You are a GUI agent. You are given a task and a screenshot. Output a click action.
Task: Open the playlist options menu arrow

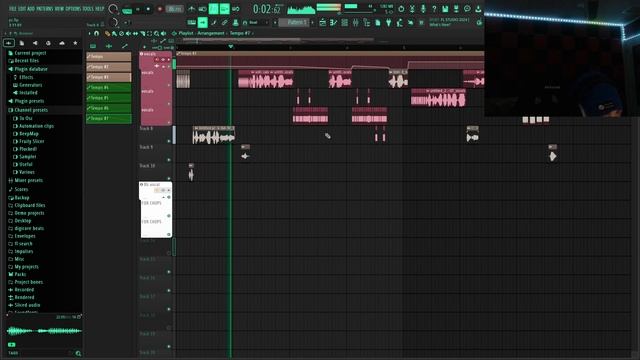click(x=89, y=33)
